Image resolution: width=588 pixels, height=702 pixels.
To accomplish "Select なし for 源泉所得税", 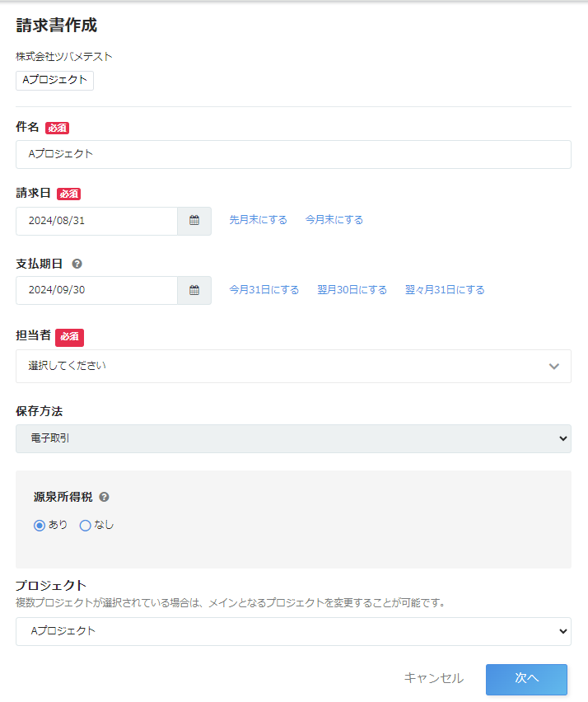I will pyautogui.click(x=85, y=525).
